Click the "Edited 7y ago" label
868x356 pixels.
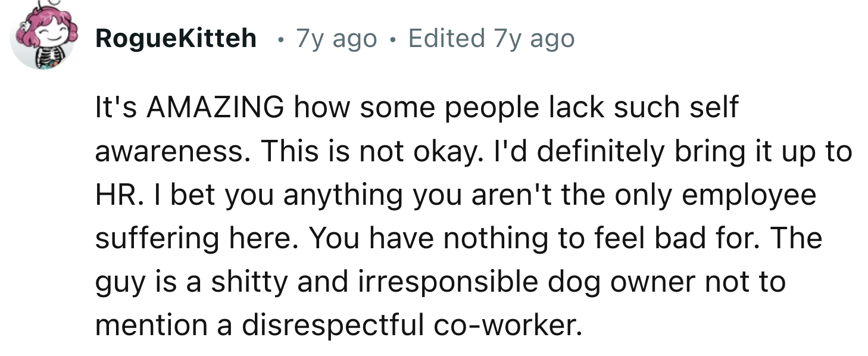tap(491, 39)
